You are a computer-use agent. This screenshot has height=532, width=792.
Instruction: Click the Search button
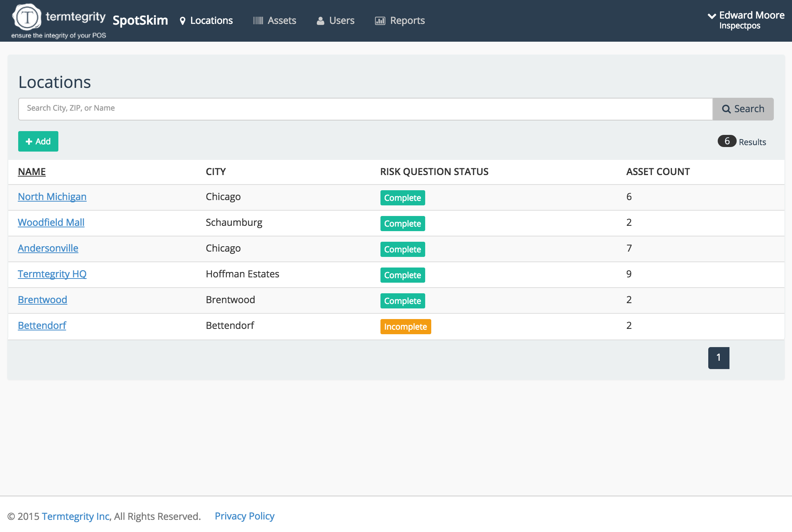pyautogui.click(x=743, y=109)
